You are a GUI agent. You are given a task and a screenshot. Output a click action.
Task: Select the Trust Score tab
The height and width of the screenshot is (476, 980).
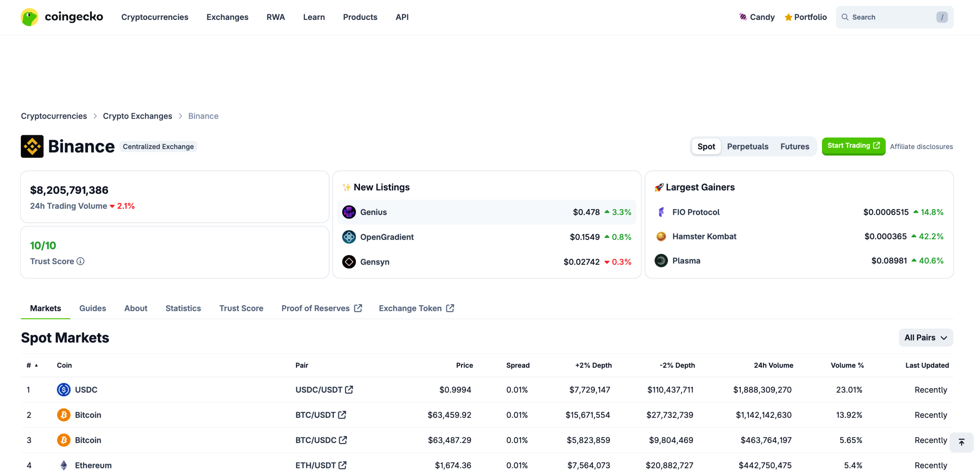click(x=241, y=309)
